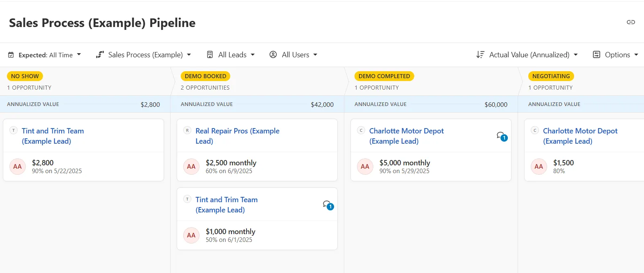
Task: Open comment bubble on Tint and Trim Demo Booked card
Action: pyautogui.click(x=328, y=205)
